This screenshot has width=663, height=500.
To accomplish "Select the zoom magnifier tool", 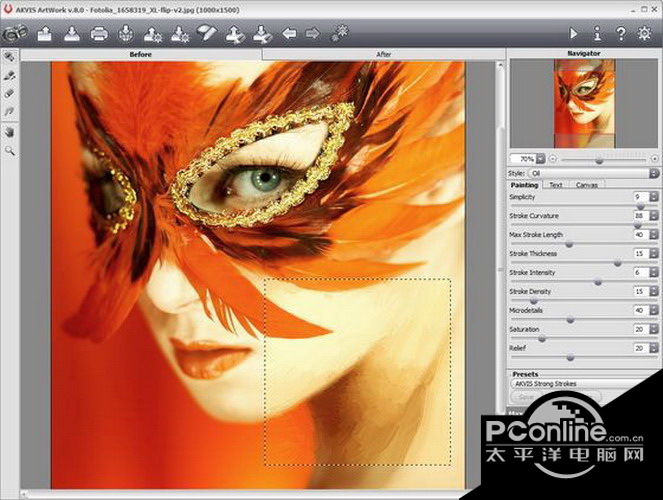I will 10,150.
